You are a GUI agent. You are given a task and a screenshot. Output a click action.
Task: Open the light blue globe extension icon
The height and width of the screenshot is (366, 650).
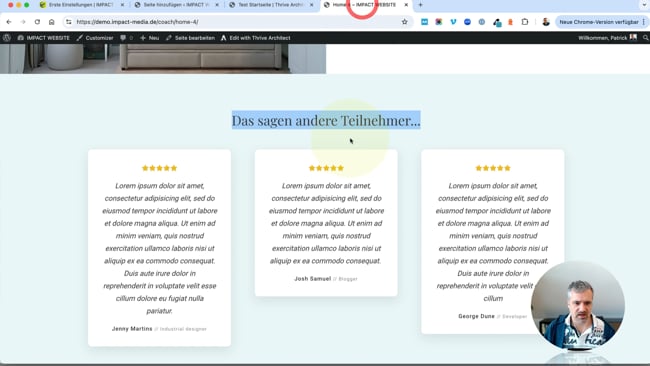[482, 22]
